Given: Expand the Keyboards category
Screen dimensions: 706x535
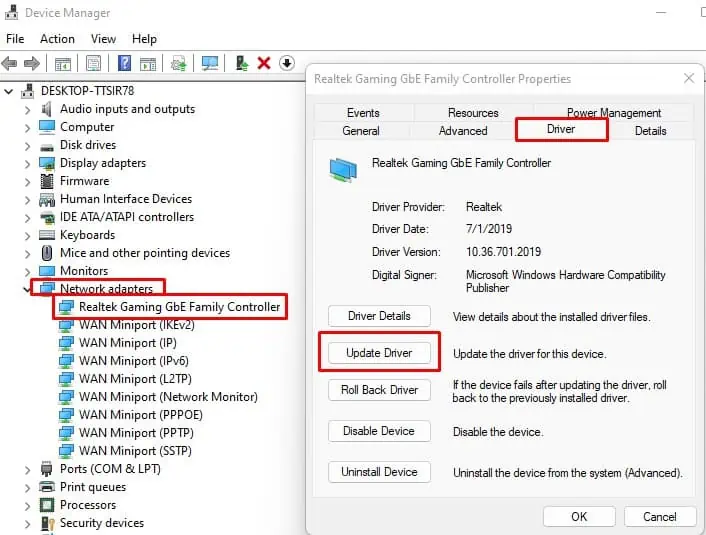Looking at the screenshot, I should pos(27,236).
